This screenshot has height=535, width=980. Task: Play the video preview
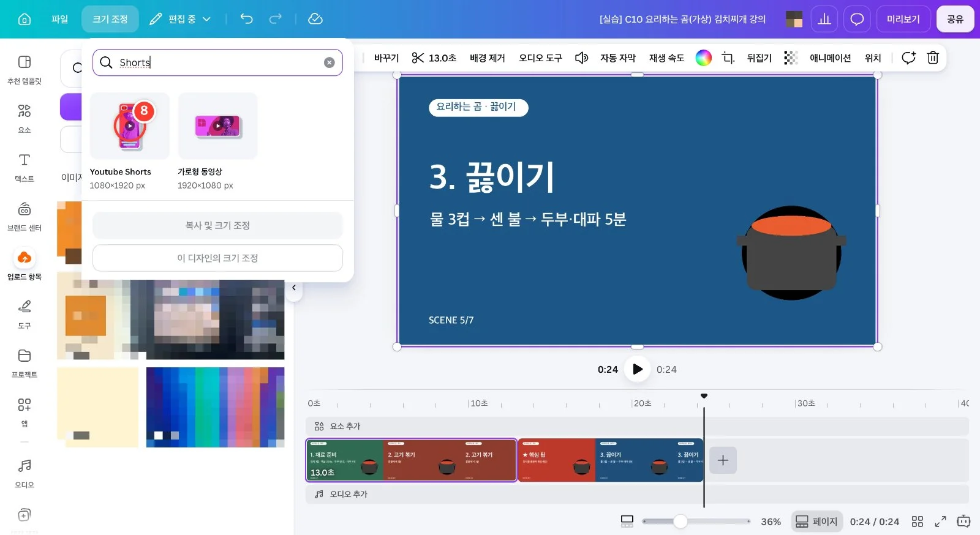point(637,369)
